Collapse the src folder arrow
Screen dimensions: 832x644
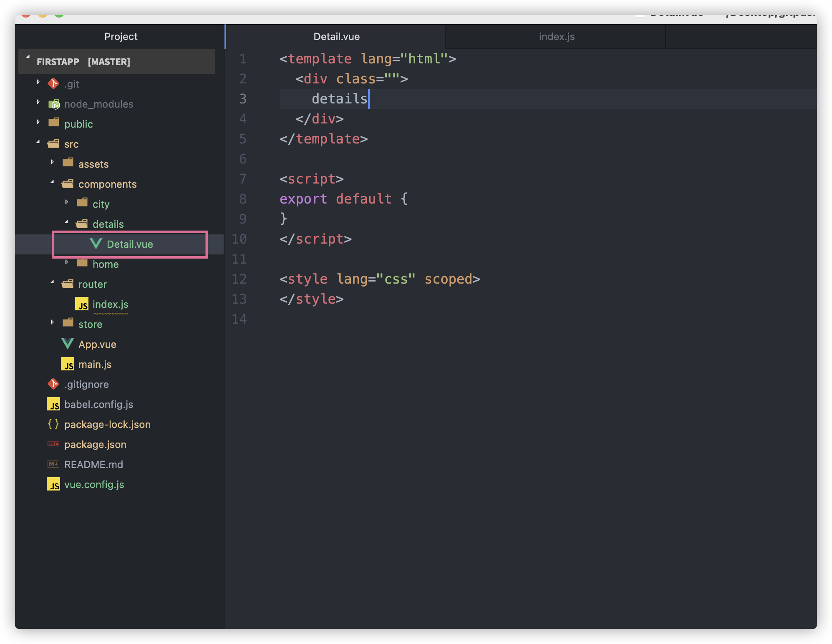[x=38, y=142]
